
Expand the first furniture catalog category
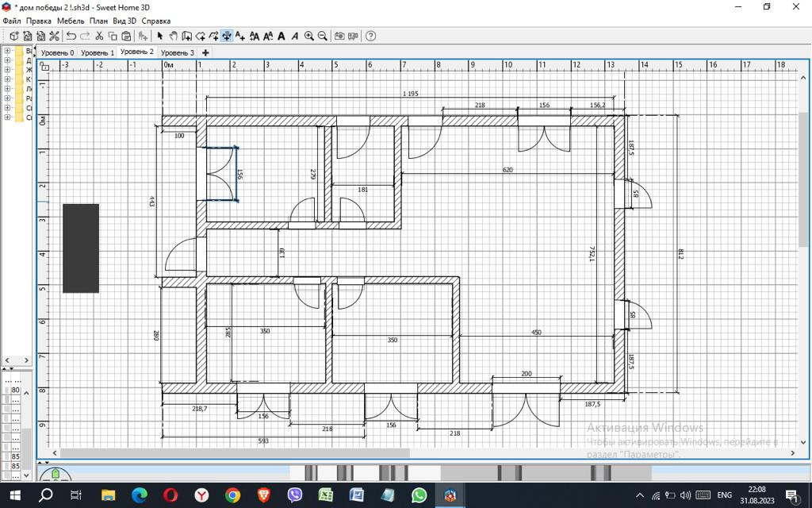(x=7, y=51)
